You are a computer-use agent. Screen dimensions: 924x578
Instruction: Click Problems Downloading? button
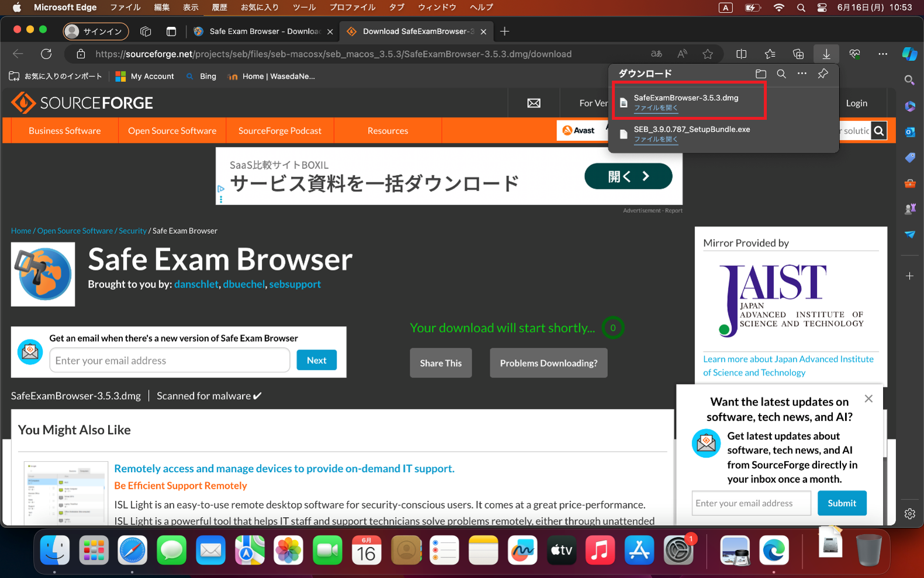pyautogui.click(x=549, y=363)
